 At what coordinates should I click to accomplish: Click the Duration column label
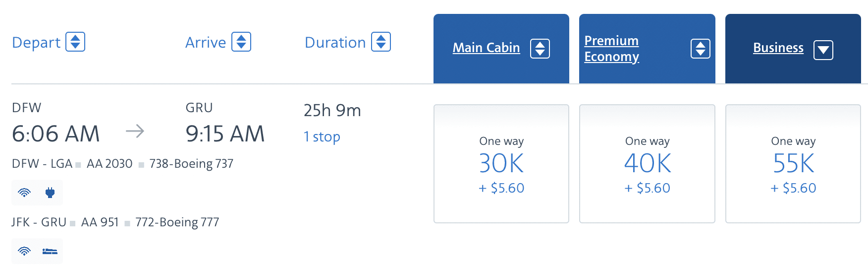[x=335, y=43]
